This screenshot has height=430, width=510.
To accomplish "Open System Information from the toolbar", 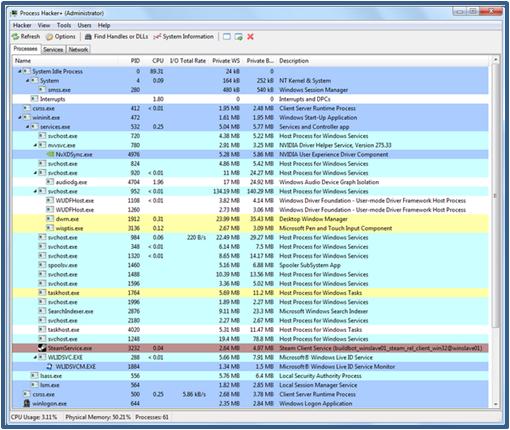I will click(x=183, y=37).
